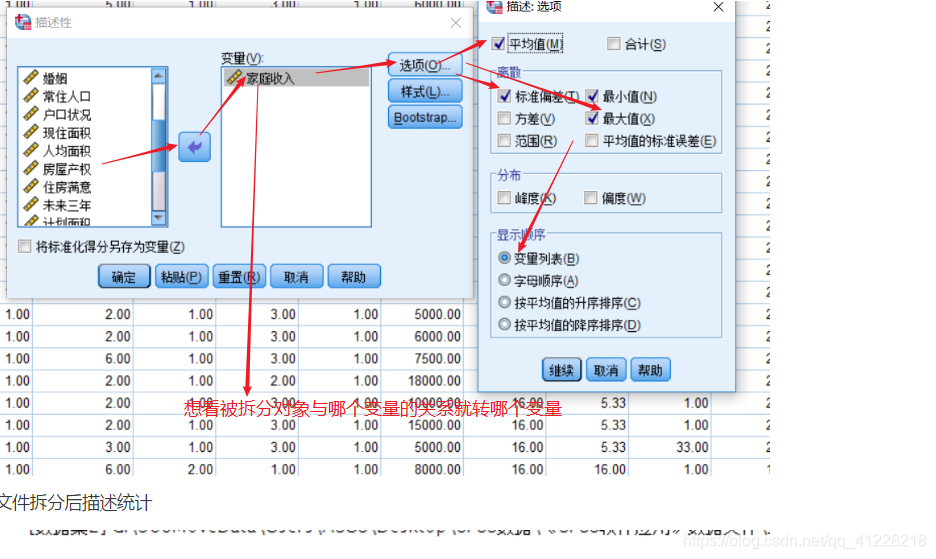Click 重置(R) button
936x559 pixels.
pyautogui.click(x=239, y=277)
